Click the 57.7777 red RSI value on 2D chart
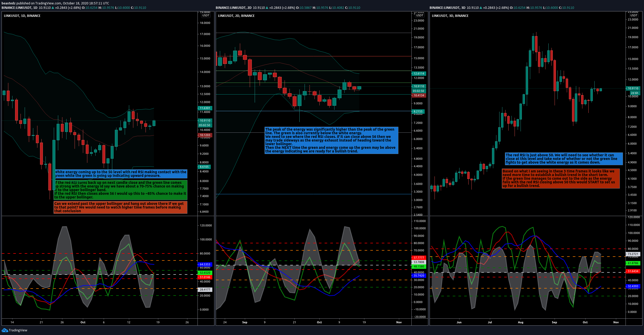Image resolution: width=644 pixels, height=335 pixels. 419,258
